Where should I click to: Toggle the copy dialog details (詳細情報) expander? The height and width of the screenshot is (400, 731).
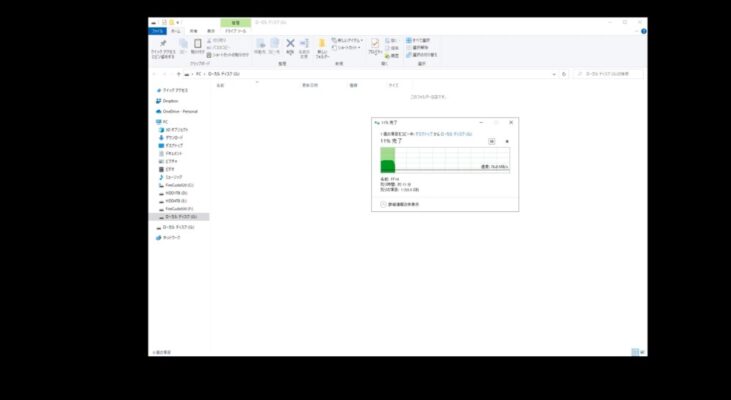pyautogui.click(x=400, y=204)
